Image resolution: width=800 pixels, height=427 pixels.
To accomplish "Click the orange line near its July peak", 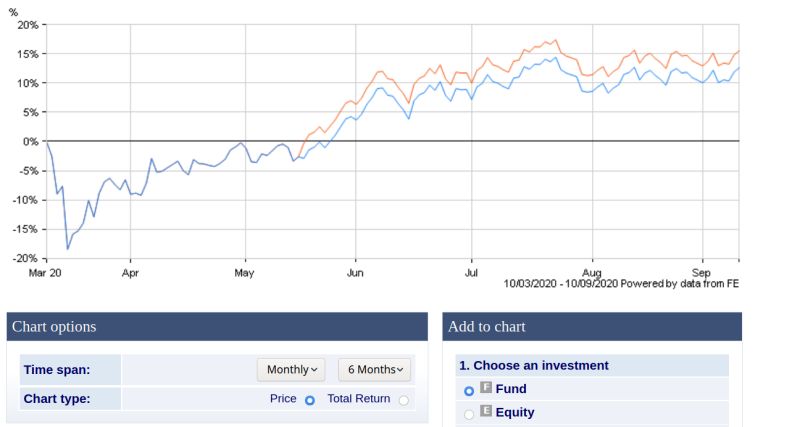I will pyautogui.click(x=555, y=40).
